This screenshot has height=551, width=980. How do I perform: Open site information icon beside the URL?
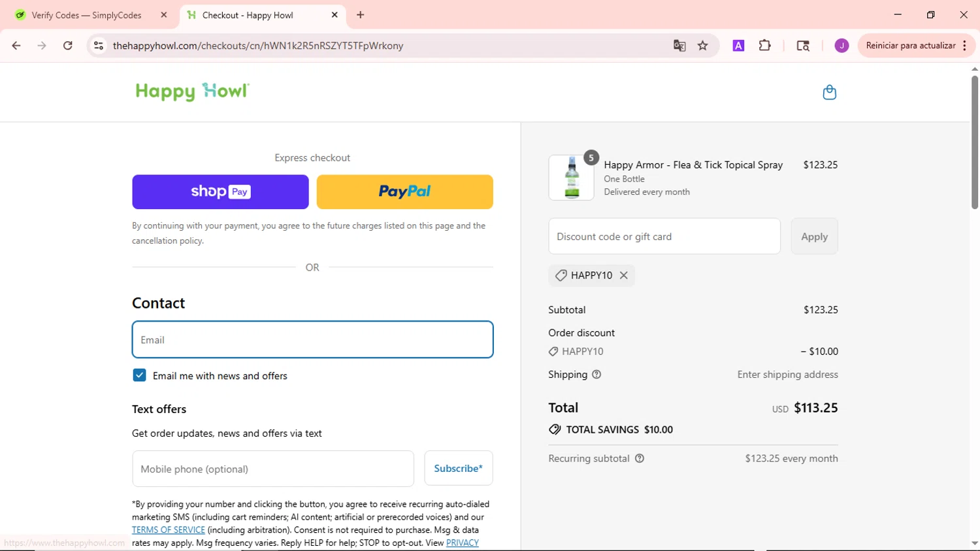99,46
